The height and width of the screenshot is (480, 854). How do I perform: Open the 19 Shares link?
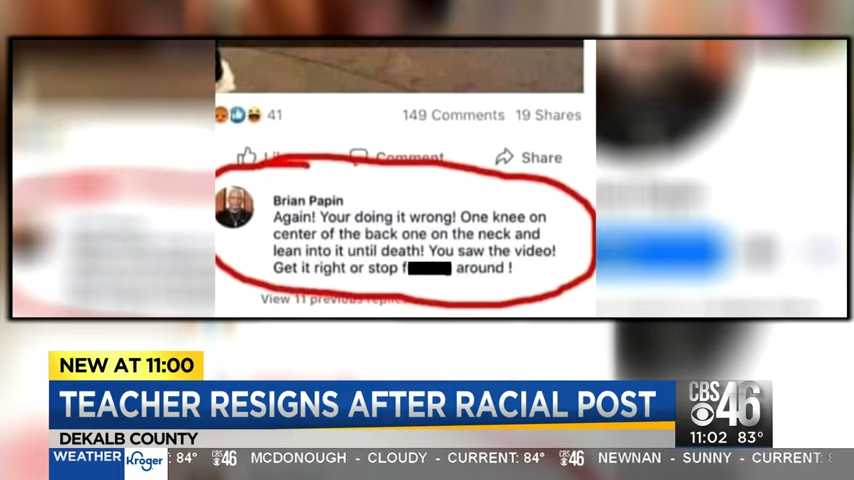click(x=548, y=115)
